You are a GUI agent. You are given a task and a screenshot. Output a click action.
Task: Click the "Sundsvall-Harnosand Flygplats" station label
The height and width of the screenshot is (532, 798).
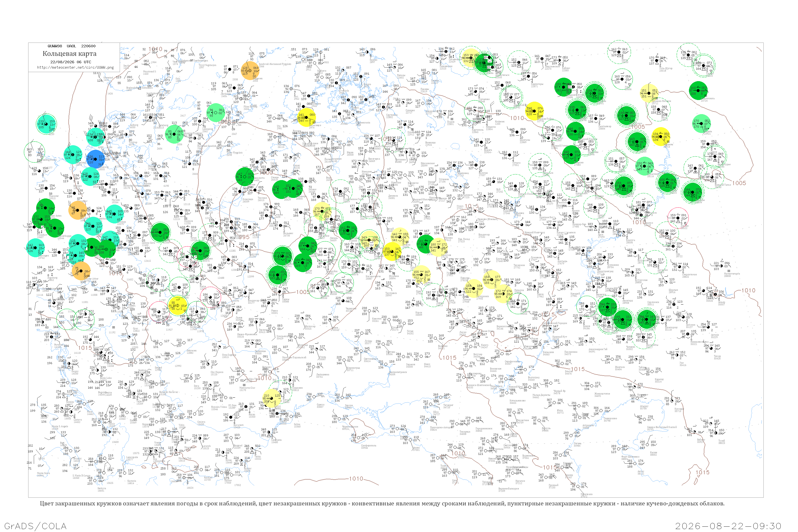tap(275, 64)
